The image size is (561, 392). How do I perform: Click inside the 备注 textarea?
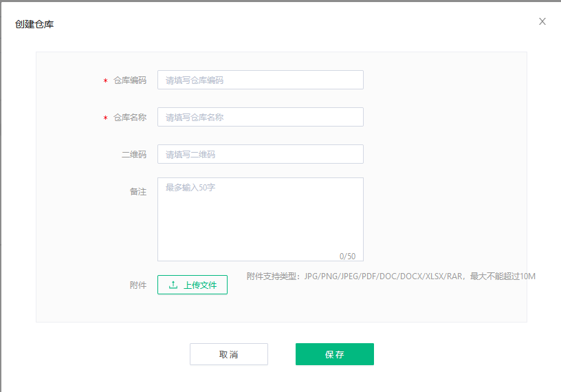pos(261,219)
